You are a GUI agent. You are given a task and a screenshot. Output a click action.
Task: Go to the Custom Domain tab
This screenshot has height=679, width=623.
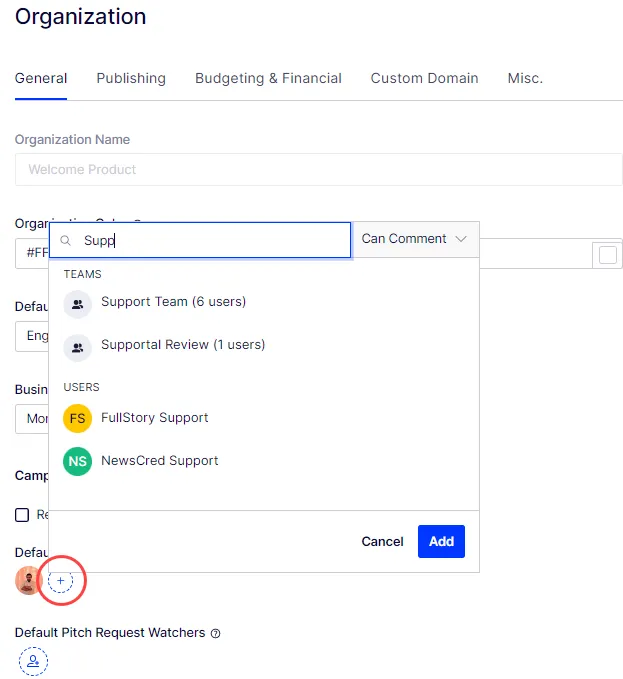pos(424,78)
